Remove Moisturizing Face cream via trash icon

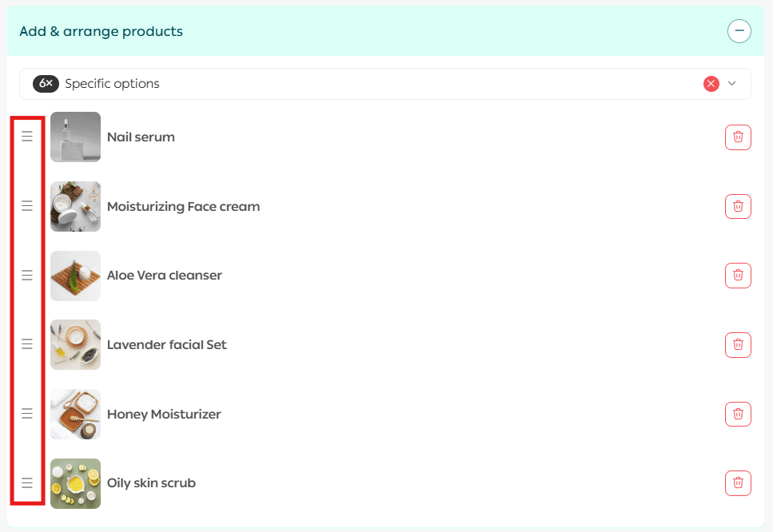(738, 206)
